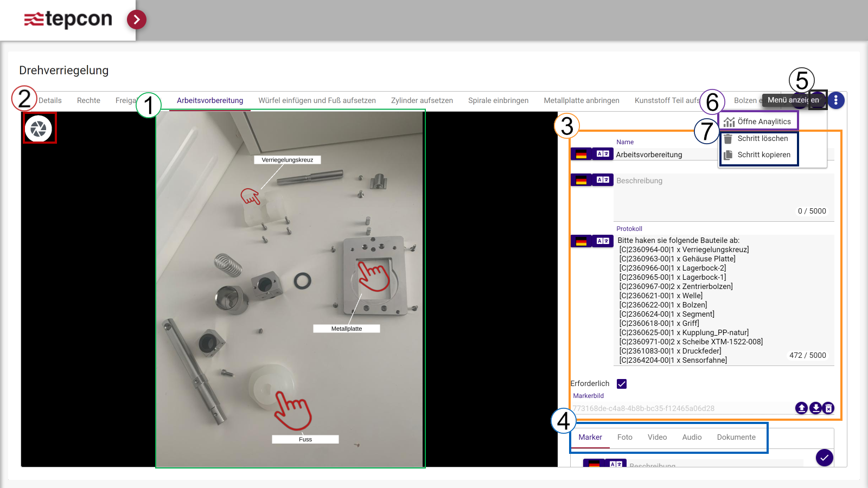Click 'Schritt kopieren' menu entry
The height and width of the screenshot is (488, 868).
pos(763,155)
